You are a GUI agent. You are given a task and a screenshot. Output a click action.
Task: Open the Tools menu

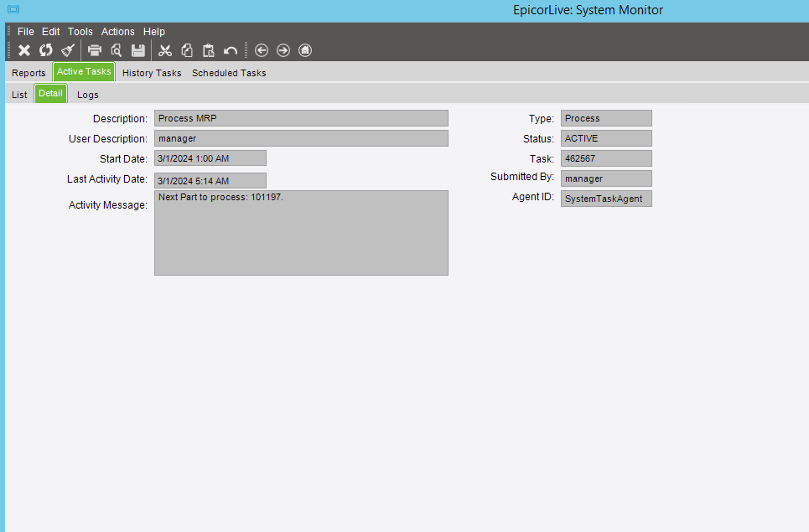point(80,31)
